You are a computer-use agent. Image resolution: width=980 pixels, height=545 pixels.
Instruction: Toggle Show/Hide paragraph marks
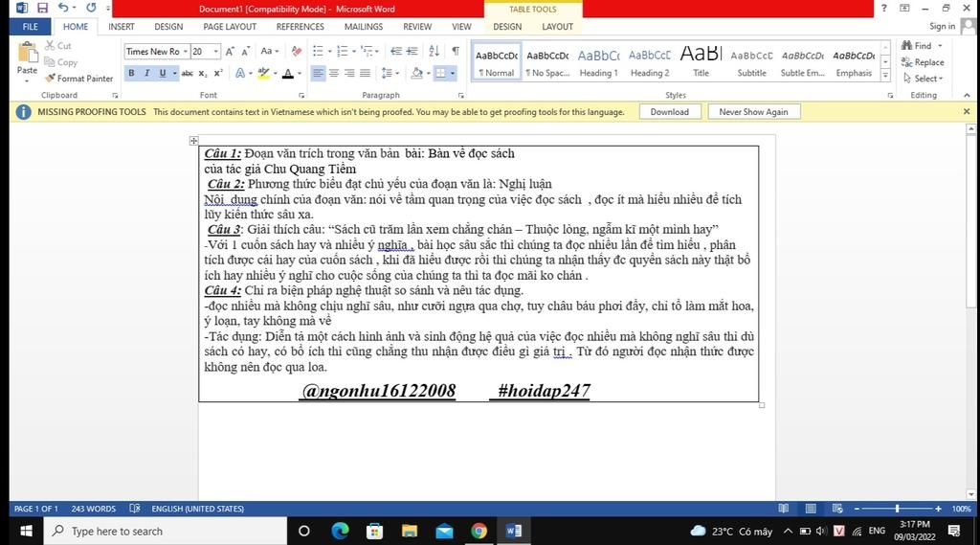tap(455, 52)
